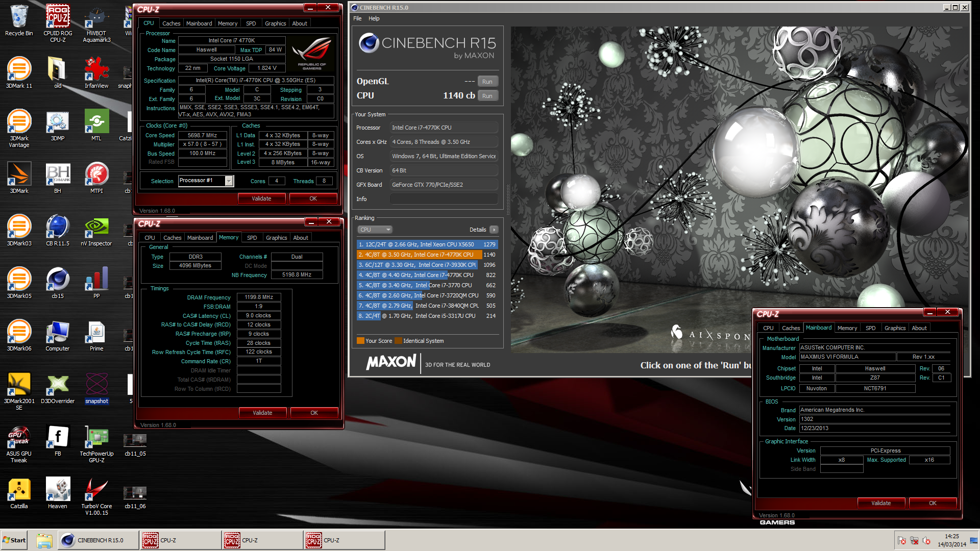Launch MTL desktop shortcut
This screenshot has height=551, width=980.
click(96, 126)
